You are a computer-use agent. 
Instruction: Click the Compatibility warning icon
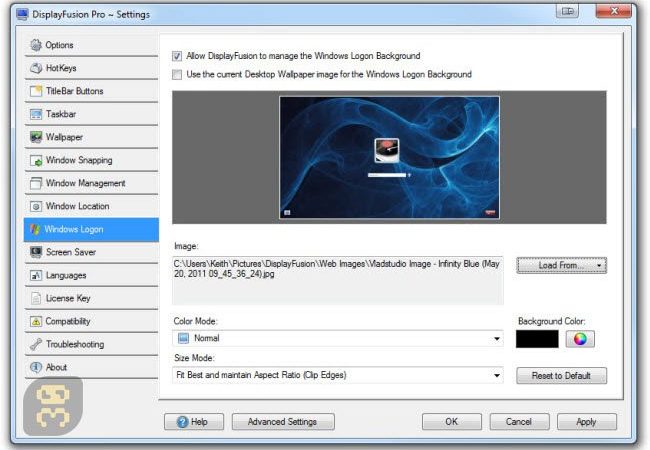click(x=36, y=321)
